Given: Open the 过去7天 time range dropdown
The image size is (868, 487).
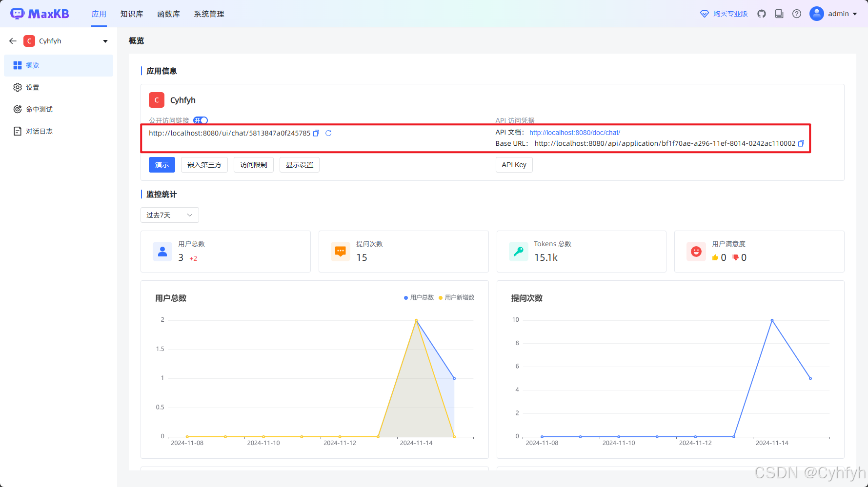Looking at the screenshot, I should pyautogui.click(x=170, y=215).
